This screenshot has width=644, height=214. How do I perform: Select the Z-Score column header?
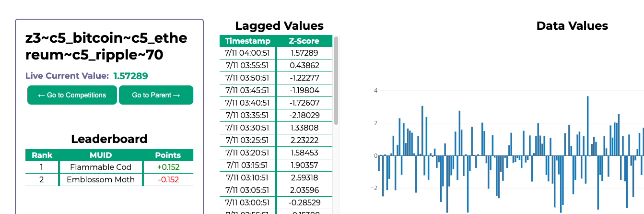point(304,41)
